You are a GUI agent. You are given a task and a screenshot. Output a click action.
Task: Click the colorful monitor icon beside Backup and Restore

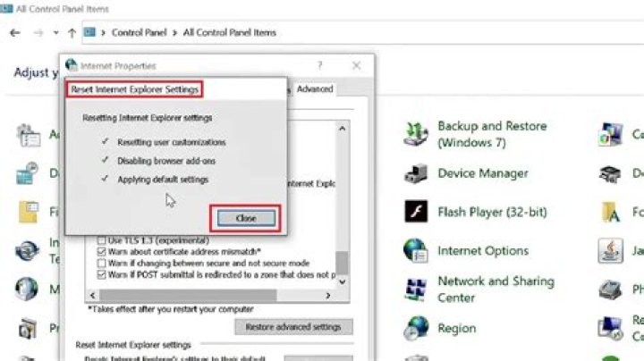pyautogui.click(x=610, y=134)
